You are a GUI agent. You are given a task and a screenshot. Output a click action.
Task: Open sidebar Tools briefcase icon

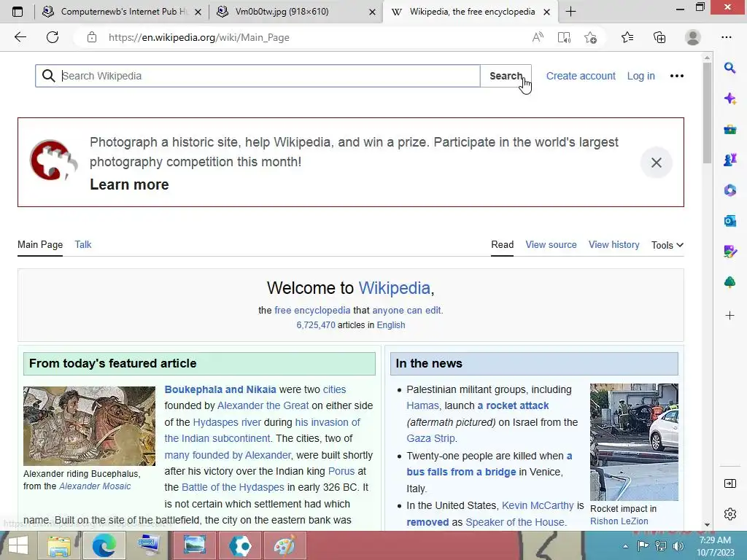pos(729,129)
